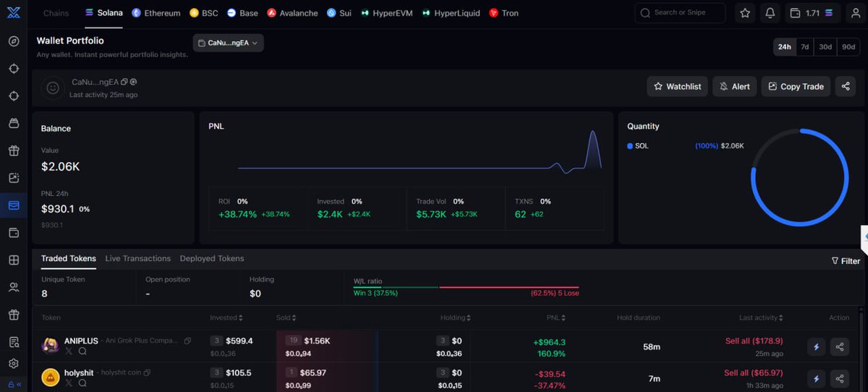Viewport: 868px width, 392px height.
Task: Open holyshit on X (Twitter)
Action: coord(69,383)
